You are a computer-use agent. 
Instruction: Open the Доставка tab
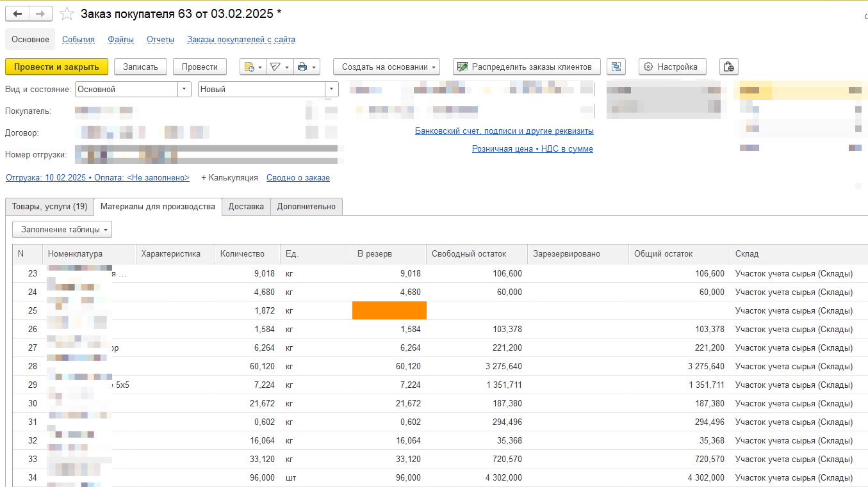coord(246,207)
